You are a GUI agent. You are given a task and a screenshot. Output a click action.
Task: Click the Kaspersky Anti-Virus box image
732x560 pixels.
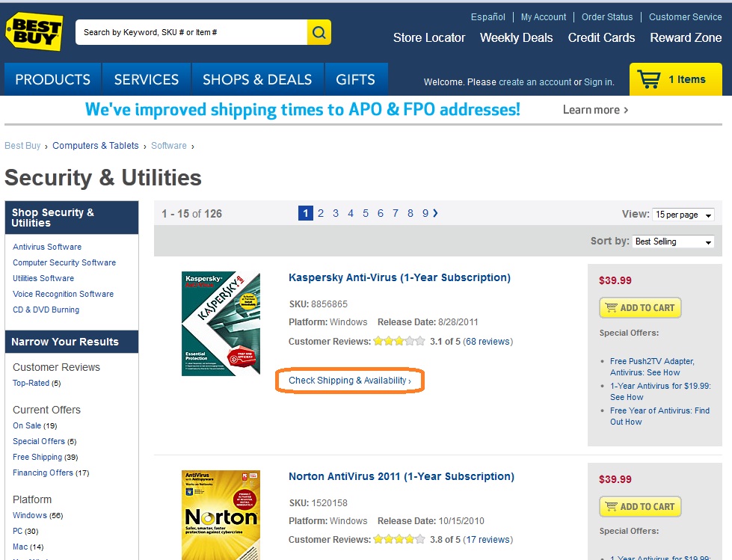[x=221, y=324]
